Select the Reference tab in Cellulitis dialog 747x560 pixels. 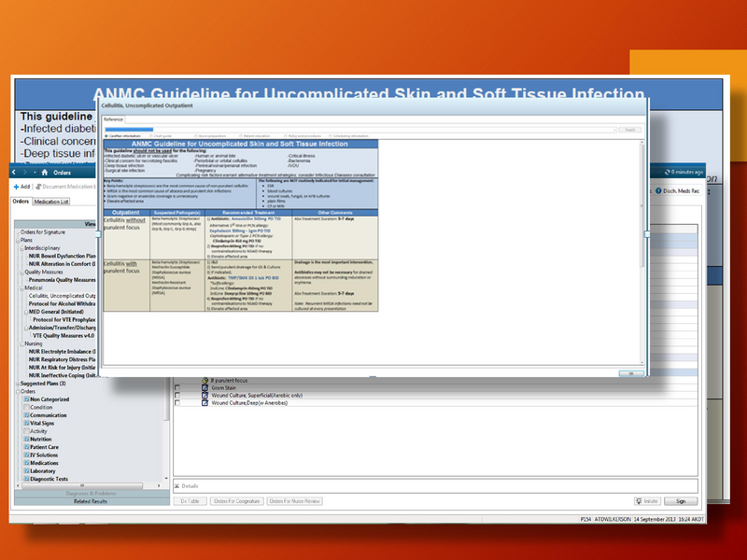point(113,119)
